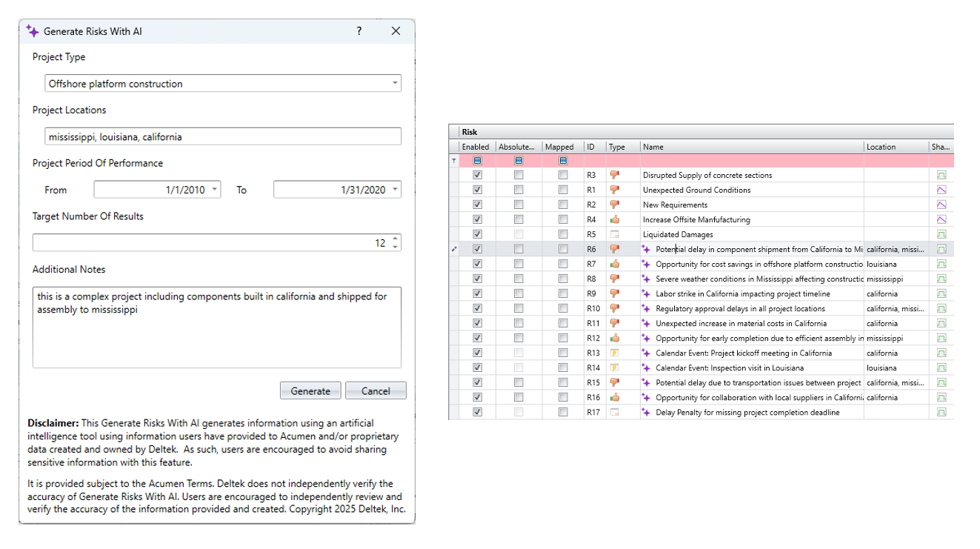
Task: Disable the Enabled checkbox for risk R7
Action: coord(478,264)
